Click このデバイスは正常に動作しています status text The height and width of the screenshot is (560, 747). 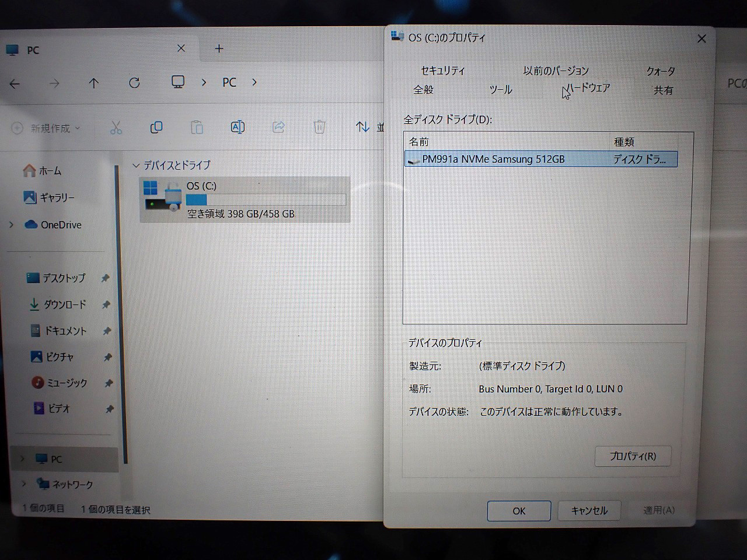551,412
